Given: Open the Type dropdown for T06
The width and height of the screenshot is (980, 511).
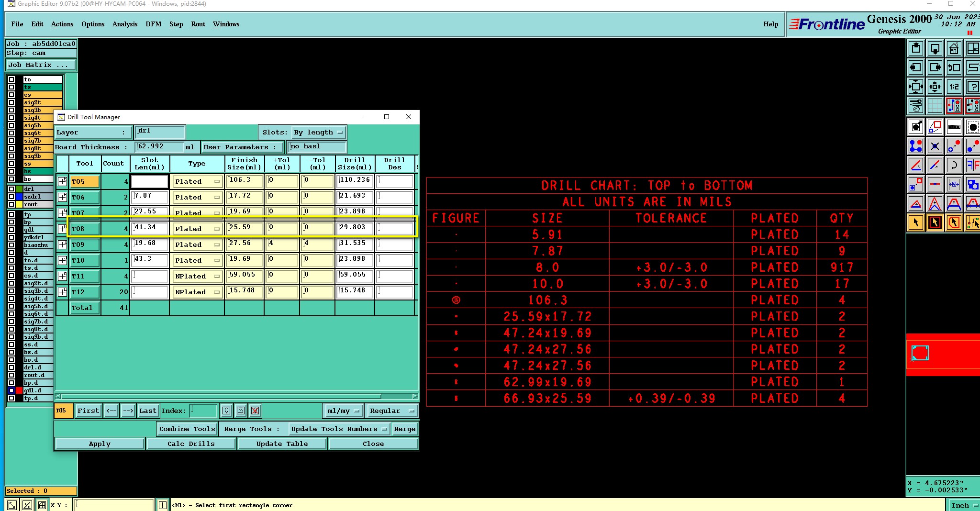Looking at the screenshot, I should 197,197.
